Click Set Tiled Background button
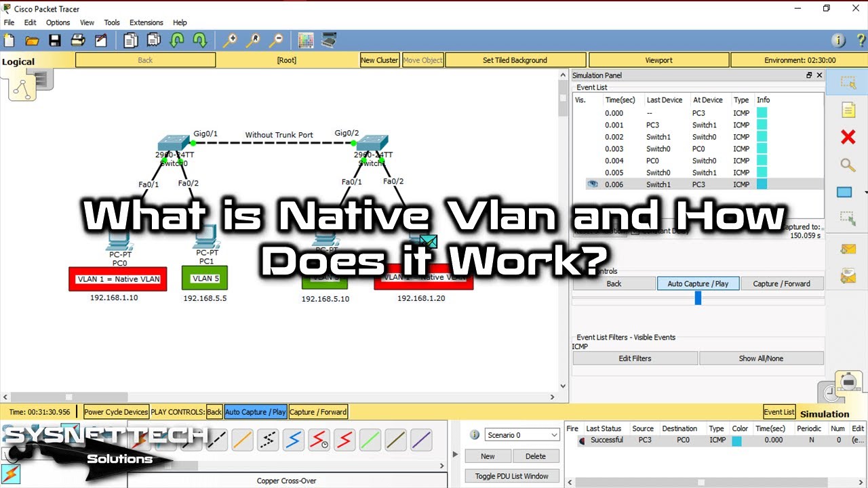 pos(515,60)
